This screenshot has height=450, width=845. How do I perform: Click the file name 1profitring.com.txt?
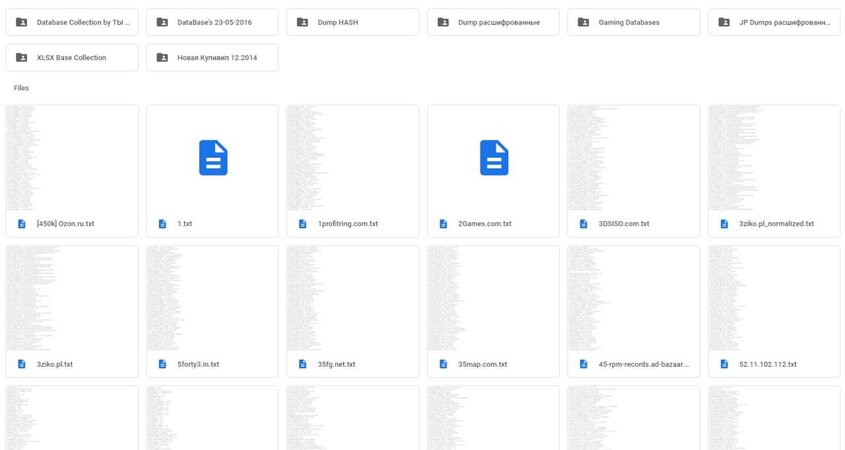coord(348,224)
